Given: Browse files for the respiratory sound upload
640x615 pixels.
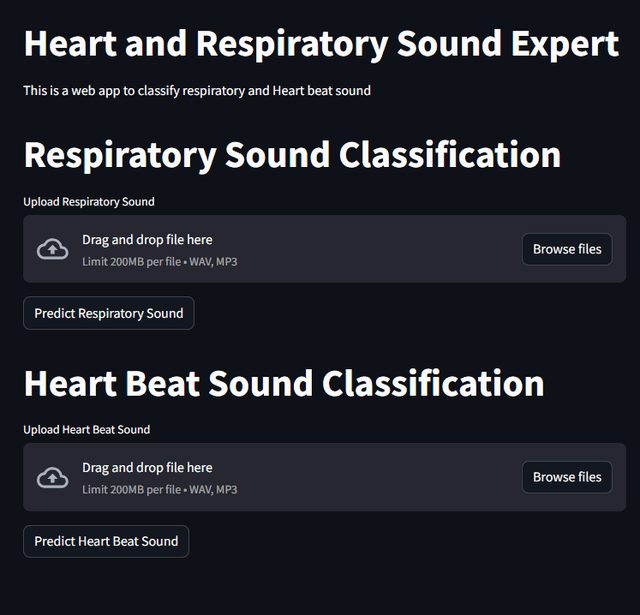Looking at the screenshot, I should point(567,249).
